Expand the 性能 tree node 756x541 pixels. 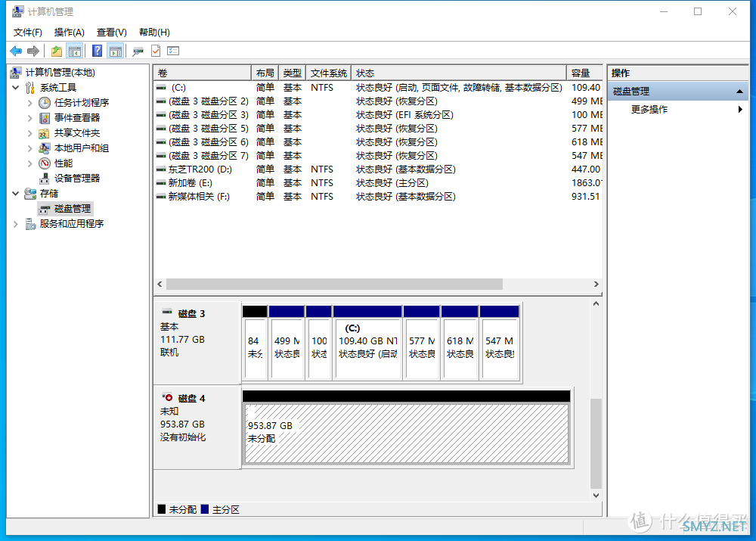[x=30, y=163]
